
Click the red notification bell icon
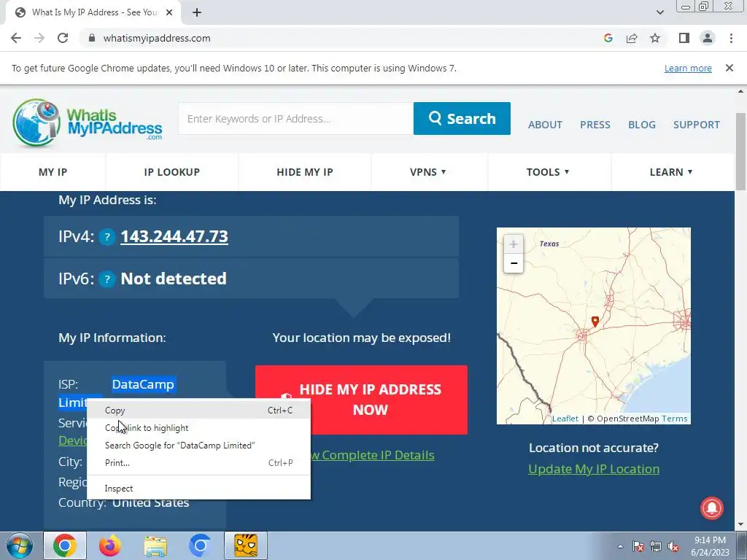(712, 508)
